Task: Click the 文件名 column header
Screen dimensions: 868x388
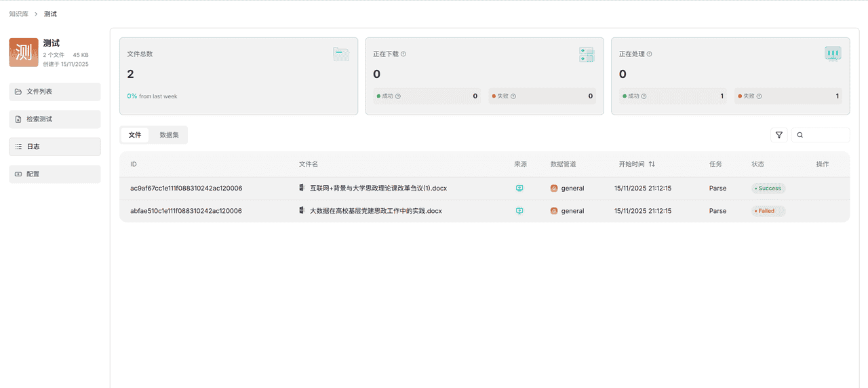Action: tap(309, 164)
